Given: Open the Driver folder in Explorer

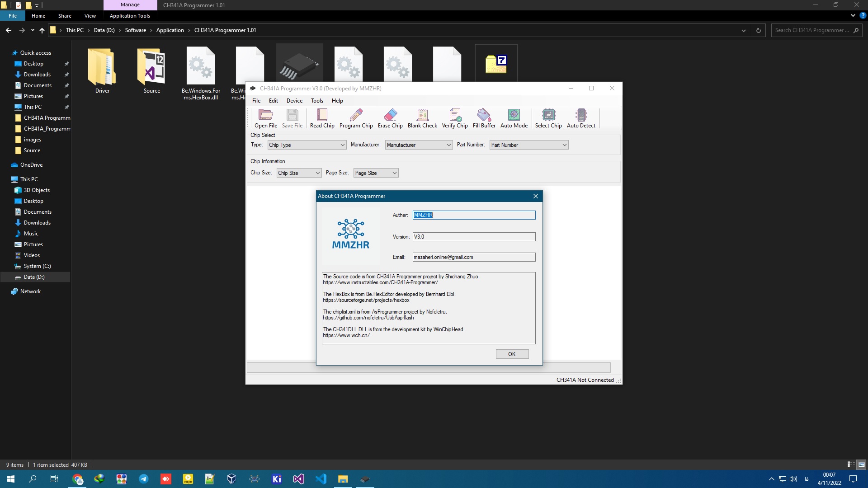Looking at the screenshot, I should coord(102,70).
